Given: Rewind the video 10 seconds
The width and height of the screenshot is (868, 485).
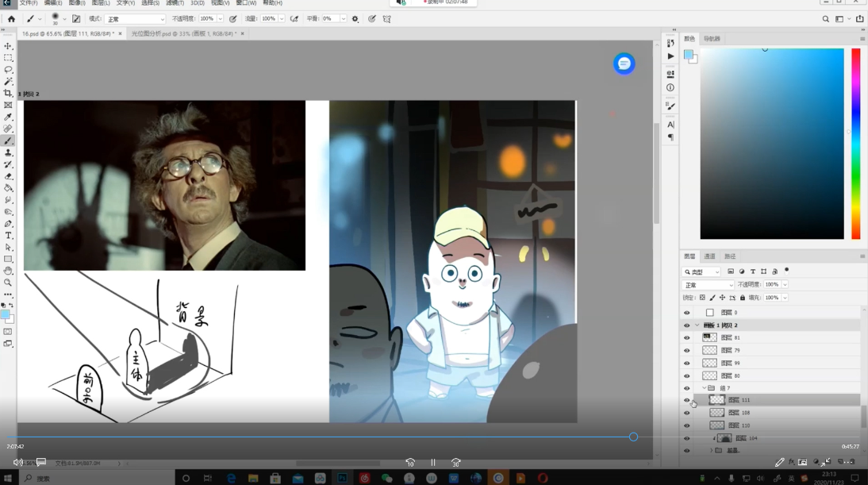Looking at the screenshot, I should (x=410, y=462).
